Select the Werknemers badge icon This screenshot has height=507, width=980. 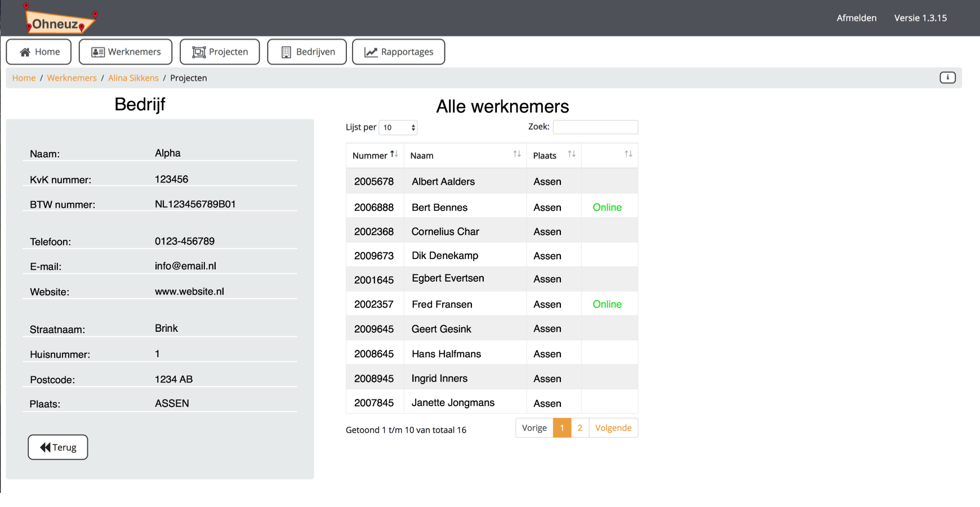click(x=97, y=51)
